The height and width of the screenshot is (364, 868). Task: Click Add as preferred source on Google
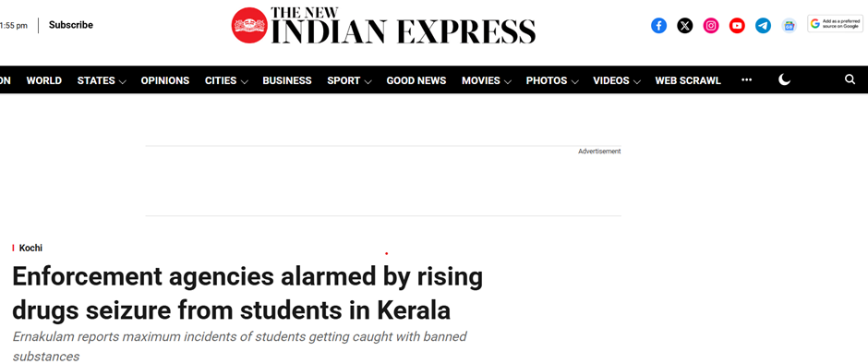(x=835, y=24)
